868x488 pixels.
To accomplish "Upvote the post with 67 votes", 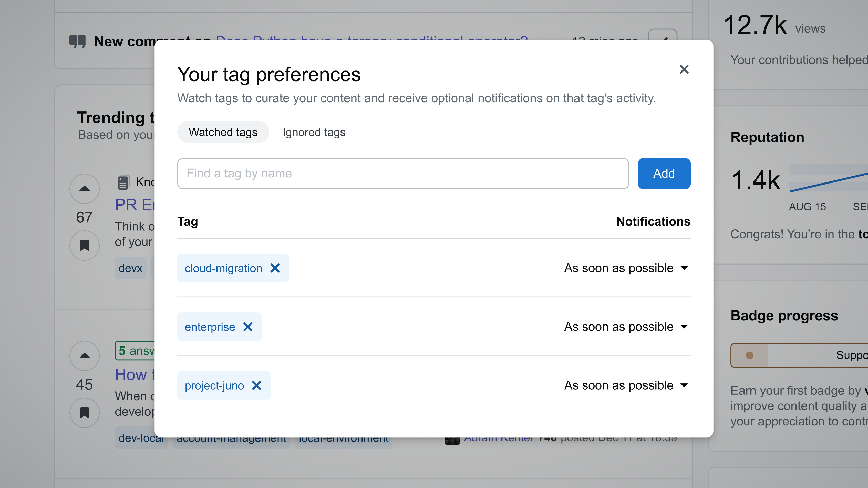I will pyautogui.click(x=85, y=189).
